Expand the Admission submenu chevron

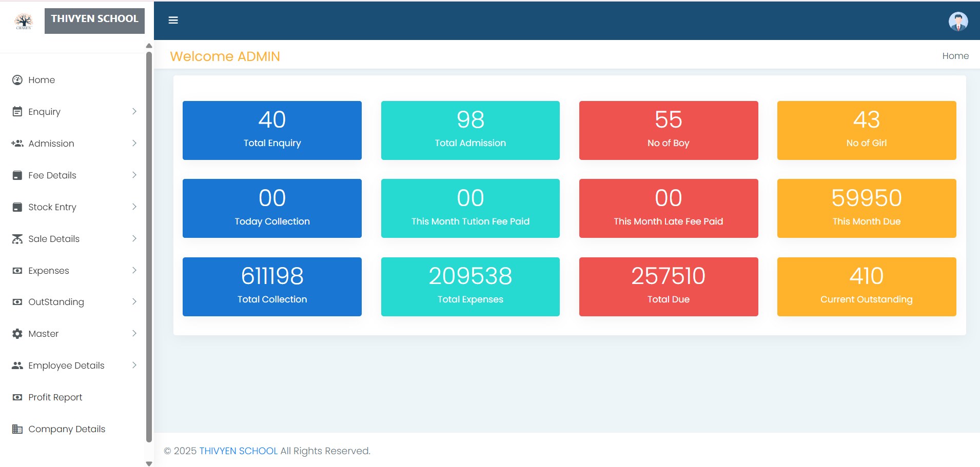coord(134,144)
